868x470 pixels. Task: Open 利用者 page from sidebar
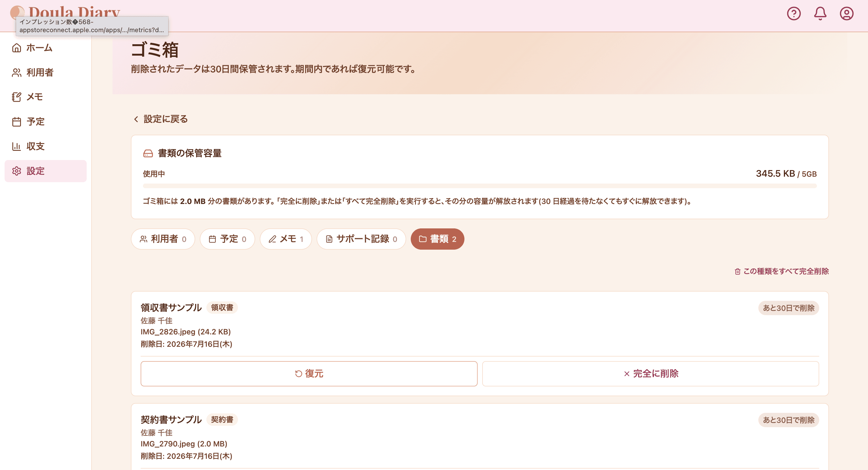pos(45,72)
